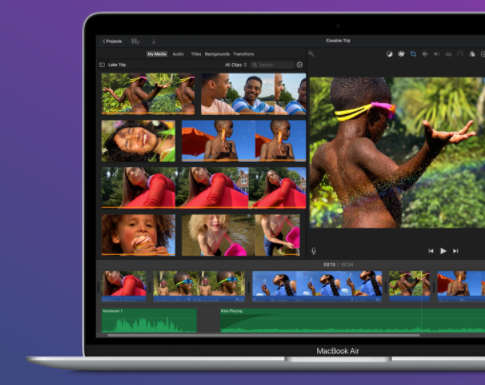The width and height of the screenshot is (485, 385).
Task: Open the volume adjustment tool
Action: point(436,54)
